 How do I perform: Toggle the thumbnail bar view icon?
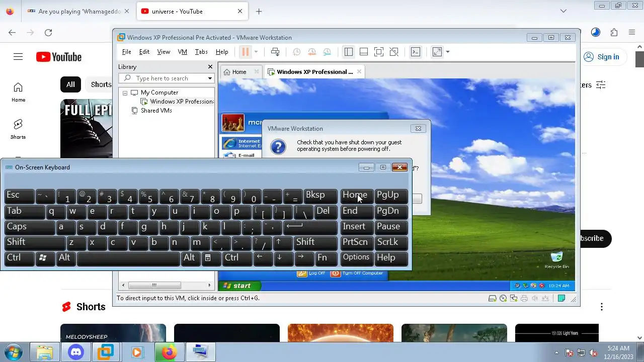364,52
